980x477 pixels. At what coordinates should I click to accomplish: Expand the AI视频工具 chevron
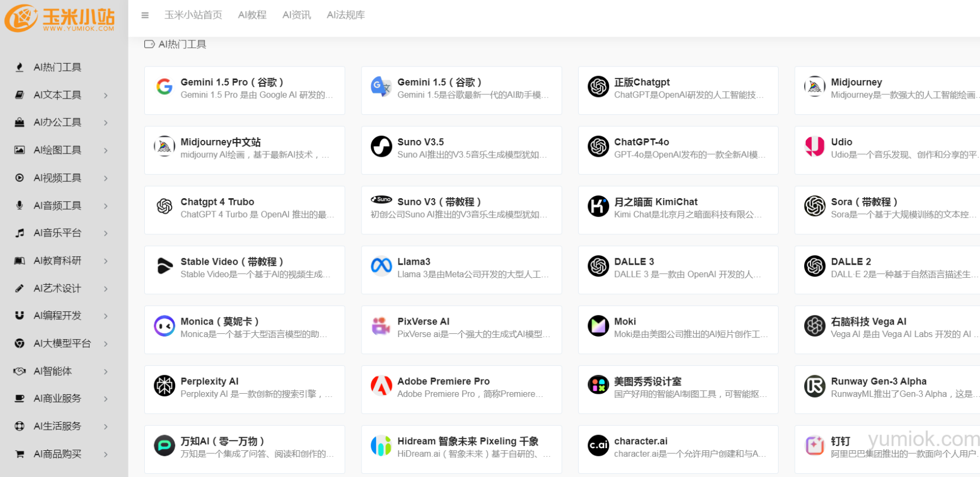click(x=106, y=178)
